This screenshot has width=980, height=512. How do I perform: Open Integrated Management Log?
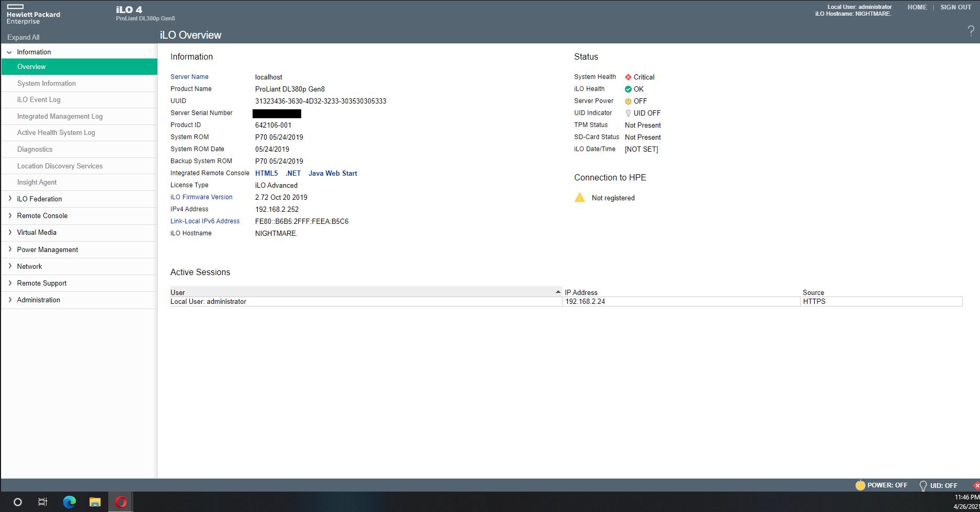(79, 116)
